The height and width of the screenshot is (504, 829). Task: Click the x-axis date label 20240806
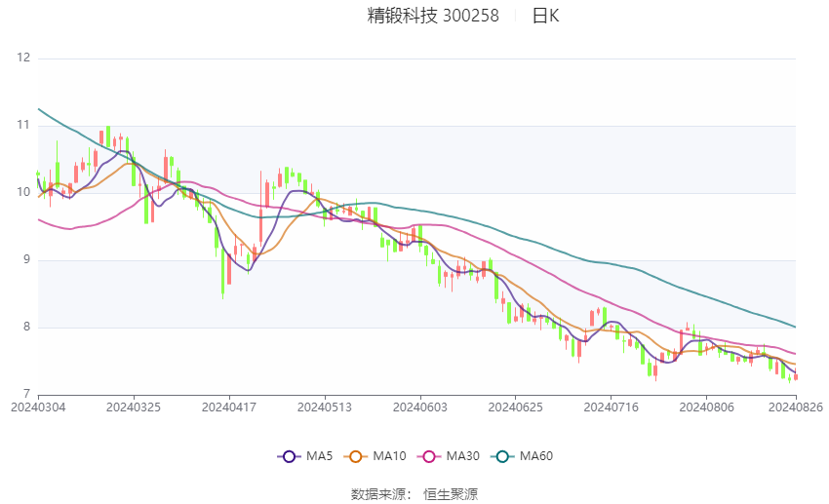tap(707, 407)
